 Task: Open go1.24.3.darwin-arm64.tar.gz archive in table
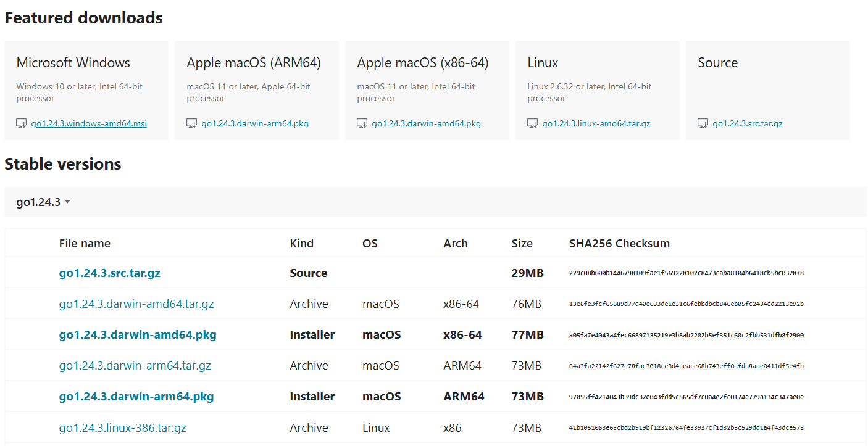tap(135, 366)
